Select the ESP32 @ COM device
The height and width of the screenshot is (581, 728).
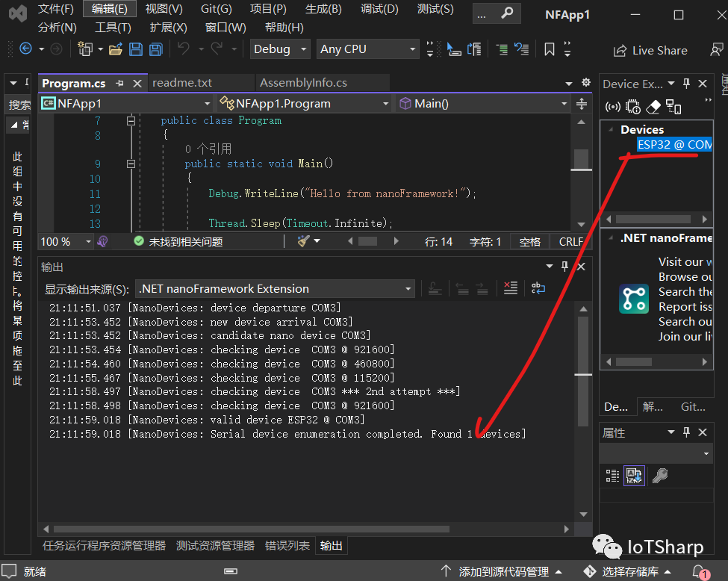click(x=674, y=144)
